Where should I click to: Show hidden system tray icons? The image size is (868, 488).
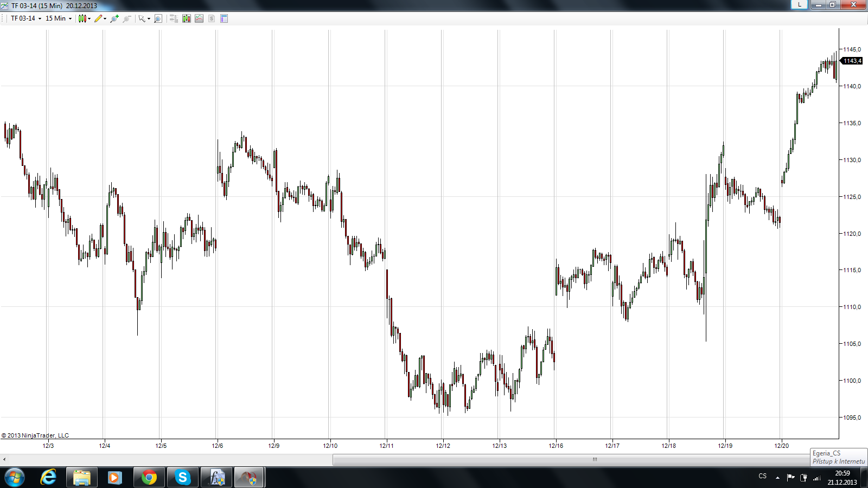coord(777,478)
